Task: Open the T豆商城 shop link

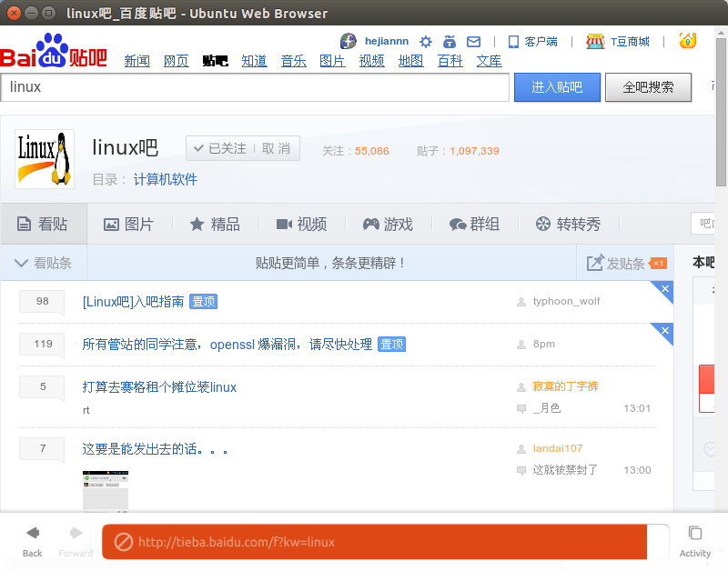Action: click(618, 42)
